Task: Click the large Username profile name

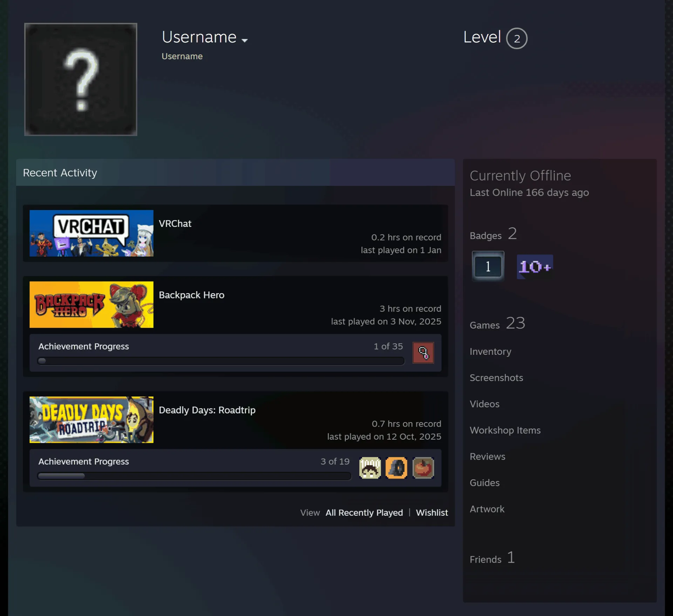Action: 199,37
